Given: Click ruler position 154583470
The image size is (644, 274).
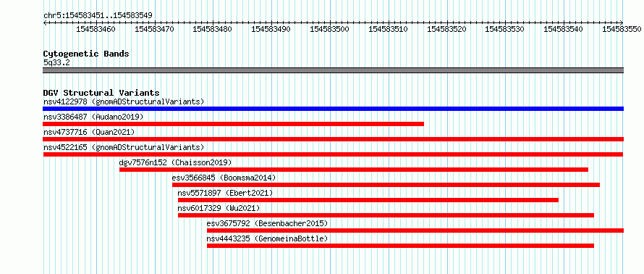Looking at the screenshot, I should [x=154, y=29].
